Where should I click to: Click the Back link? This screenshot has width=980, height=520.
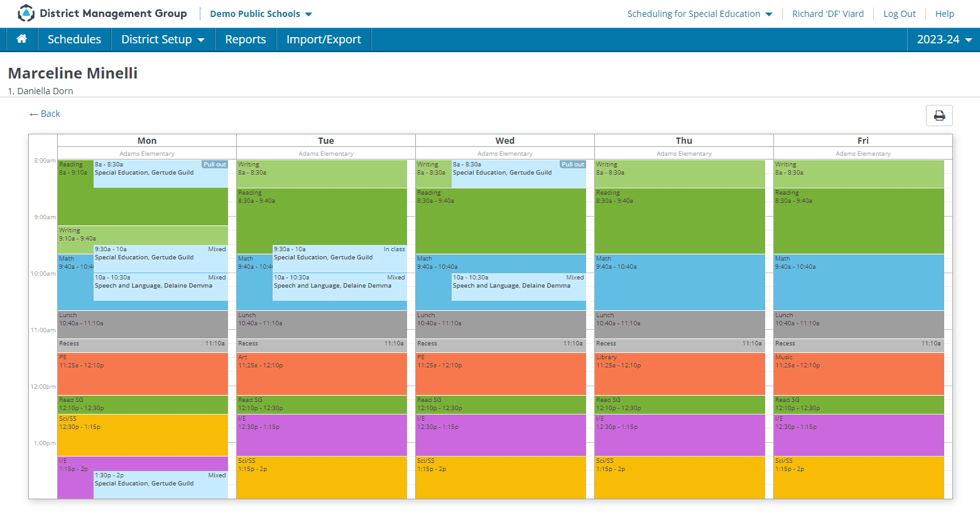click(x=45, y=114)
